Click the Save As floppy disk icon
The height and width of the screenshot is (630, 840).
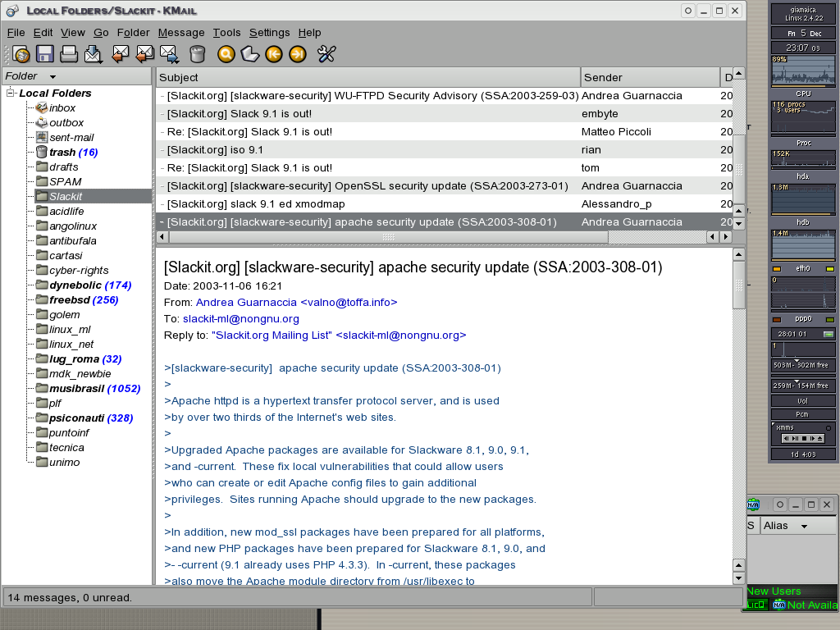pyautogui.click(x=45, y=54)
